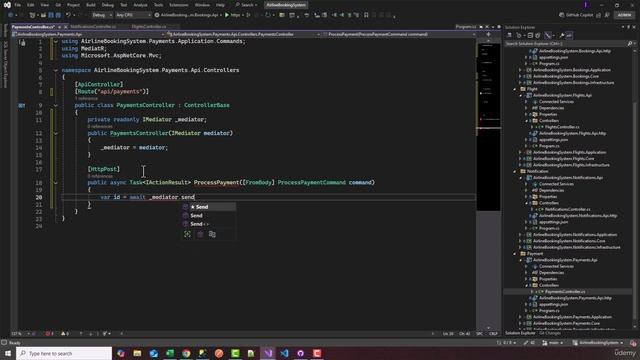Click the AirlineBookingSystem repository in status bar

tap(598, 343)
